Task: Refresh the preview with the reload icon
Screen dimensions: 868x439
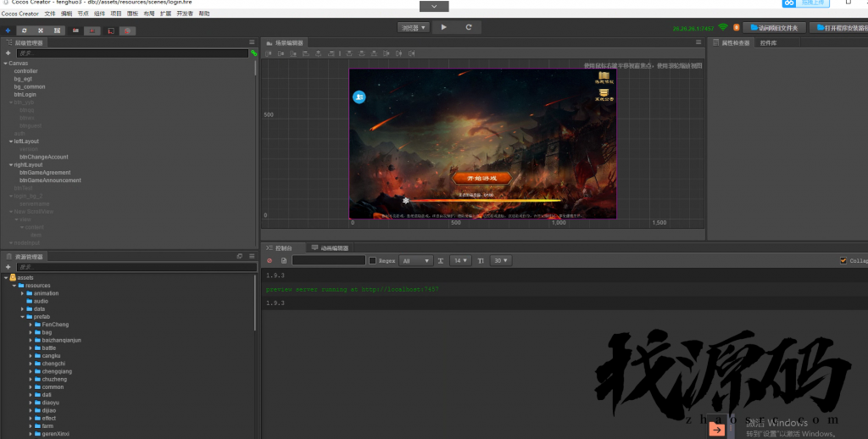Action: pyautogui.click(x=468, y=27)
